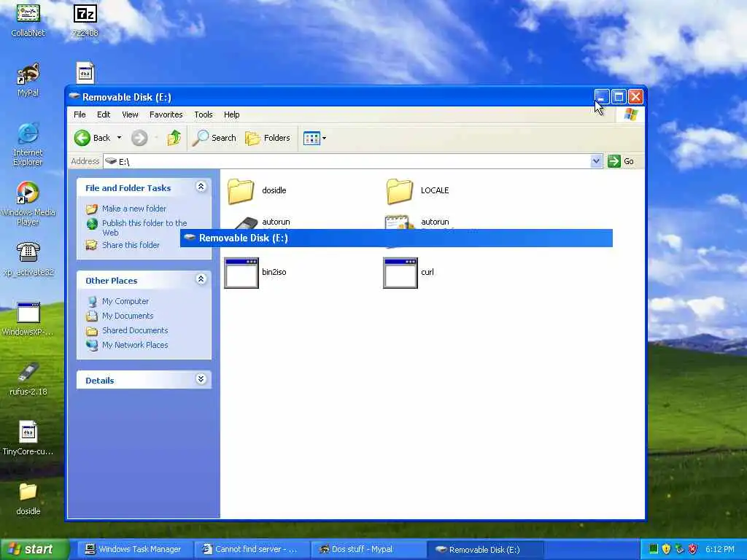Image resolution: width=747 pixels, height=560 pixels.
Task: Select the dosidle folder in Explorer
Action: coord(241,191)
